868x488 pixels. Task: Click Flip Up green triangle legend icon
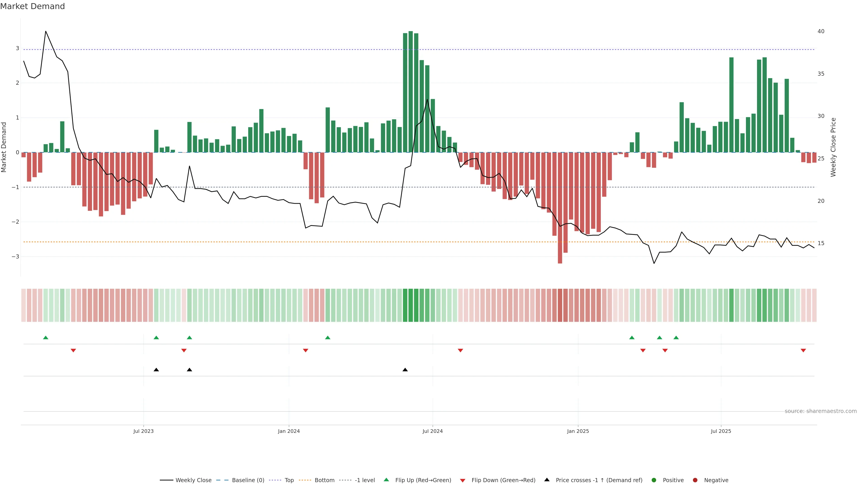coord(387,480)
